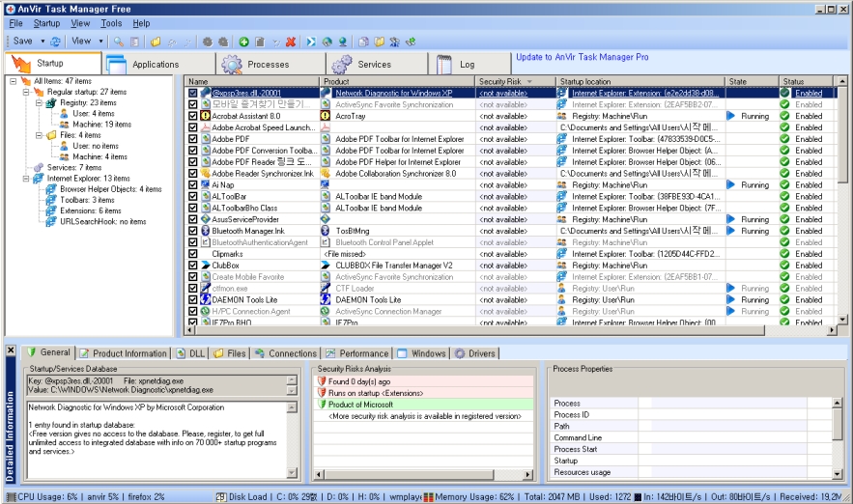Click the Adobe Reader Synchronizer.lnk icon

click(205, 174)
